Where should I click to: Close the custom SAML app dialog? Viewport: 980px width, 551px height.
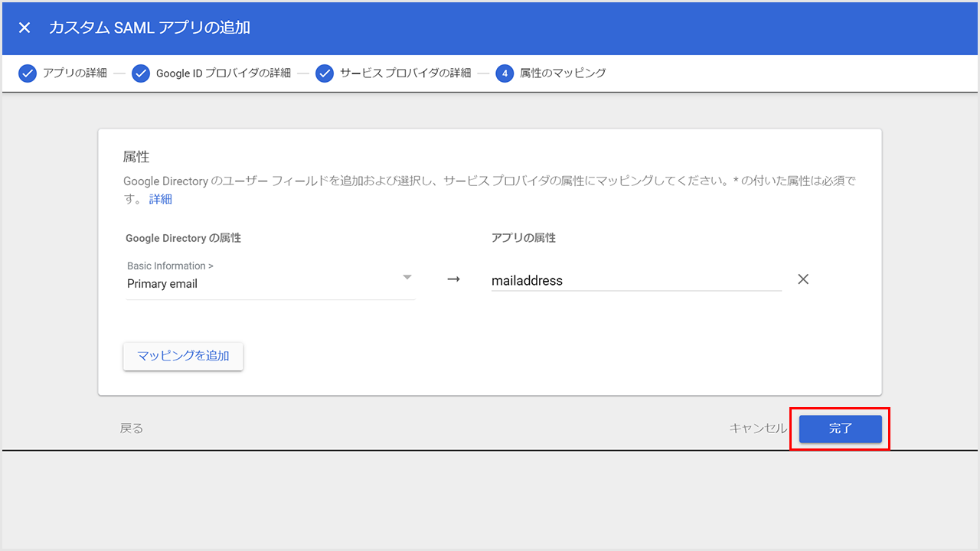[24, 28]
